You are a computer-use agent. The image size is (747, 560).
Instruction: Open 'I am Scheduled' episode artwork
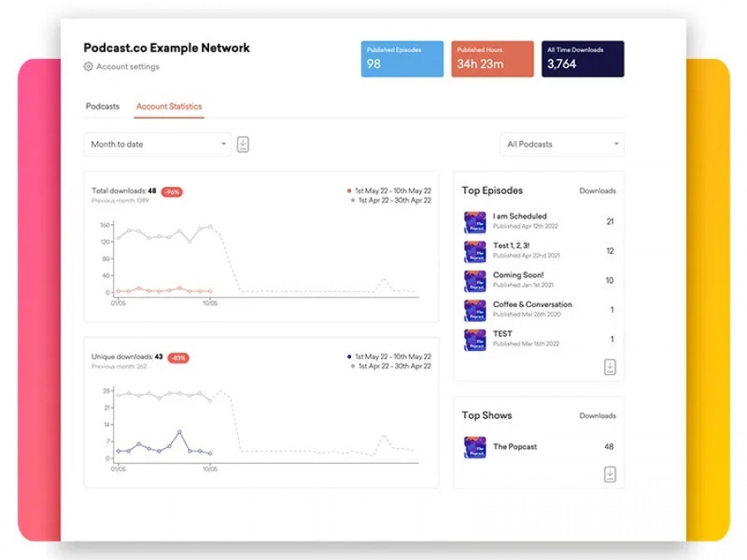(475, 222)
